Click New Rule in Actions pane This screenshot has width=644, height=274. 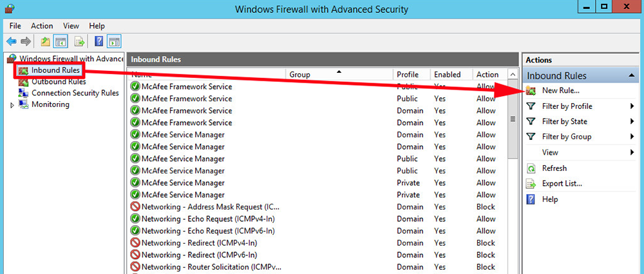point(561,90)
